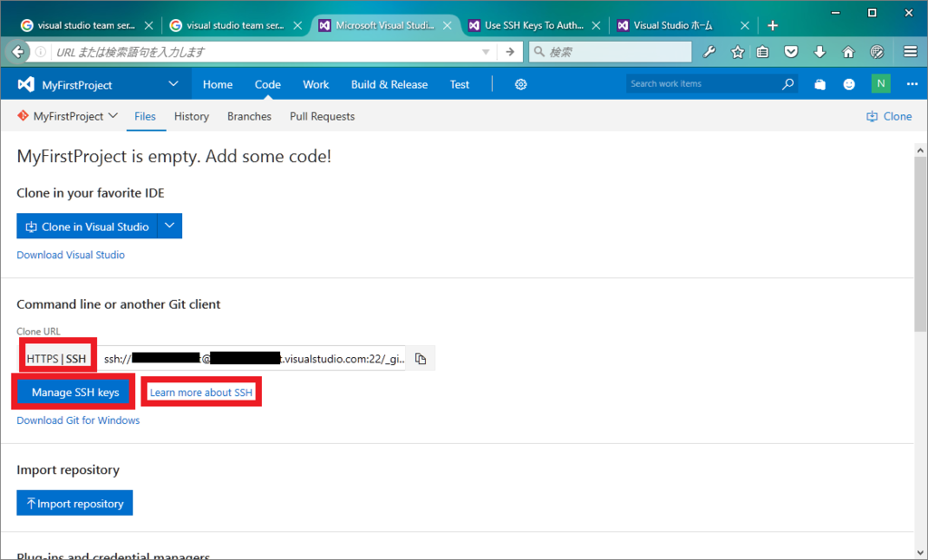Open the Download Visual Studio link
Screen dimensions: 928x560
coord(71,255)
